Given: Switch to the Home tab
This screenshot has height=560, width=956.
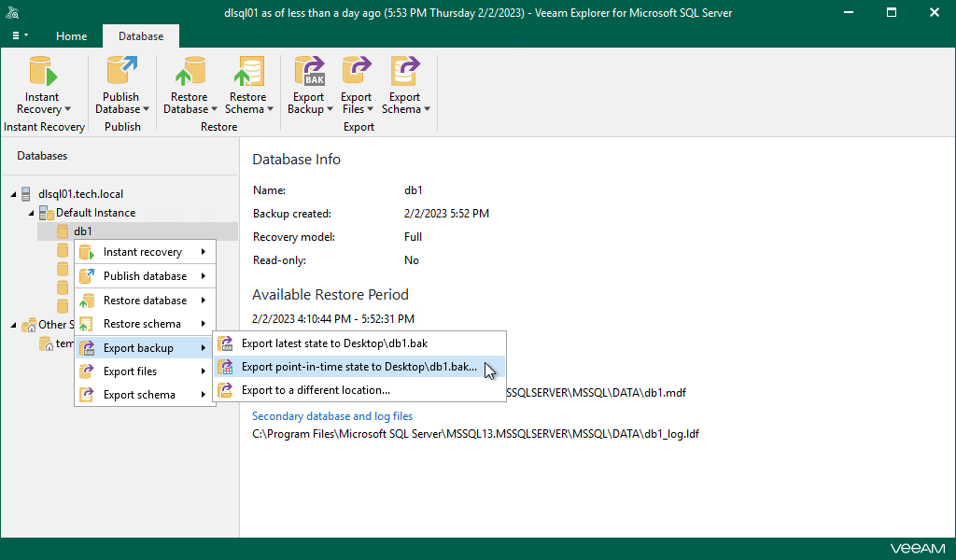Looking at the screenshot, I should [71, 36].
